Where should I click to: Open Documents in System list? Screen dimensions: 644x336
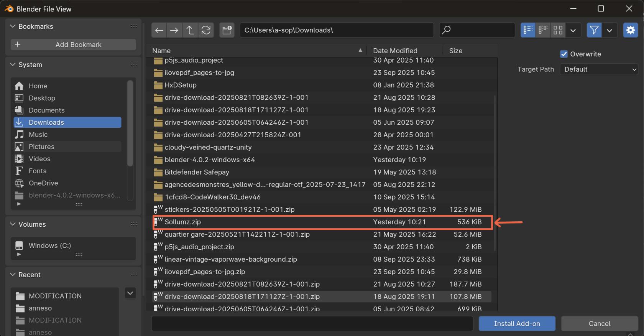click(46, 110)
